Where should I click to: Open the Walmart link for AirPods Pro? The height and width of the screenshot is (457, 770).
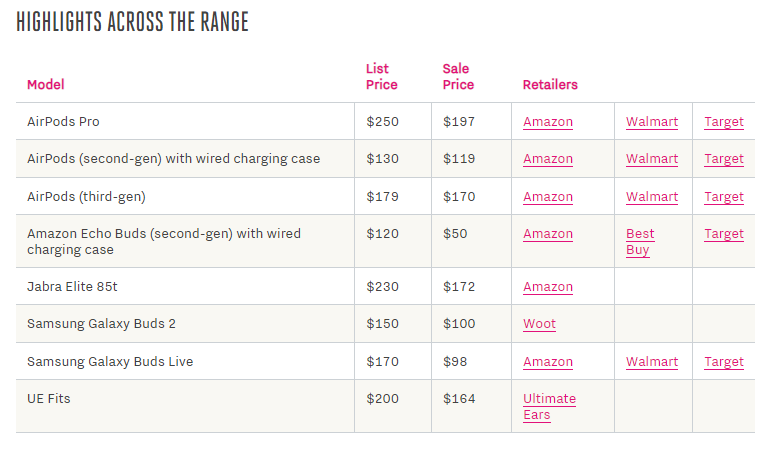652,122
